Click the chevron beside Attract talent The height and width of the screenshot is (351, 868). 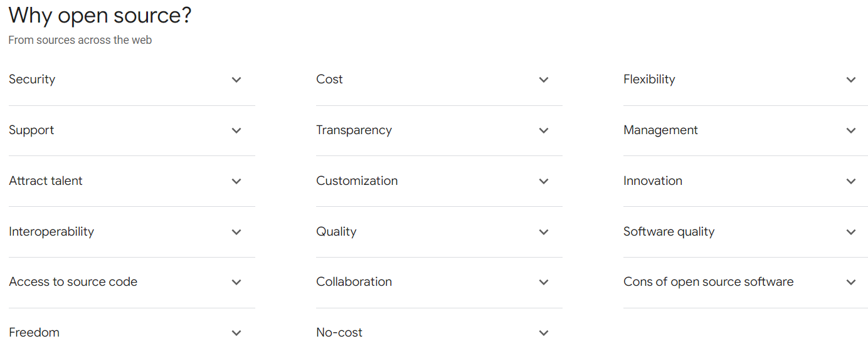click(236, 181)
